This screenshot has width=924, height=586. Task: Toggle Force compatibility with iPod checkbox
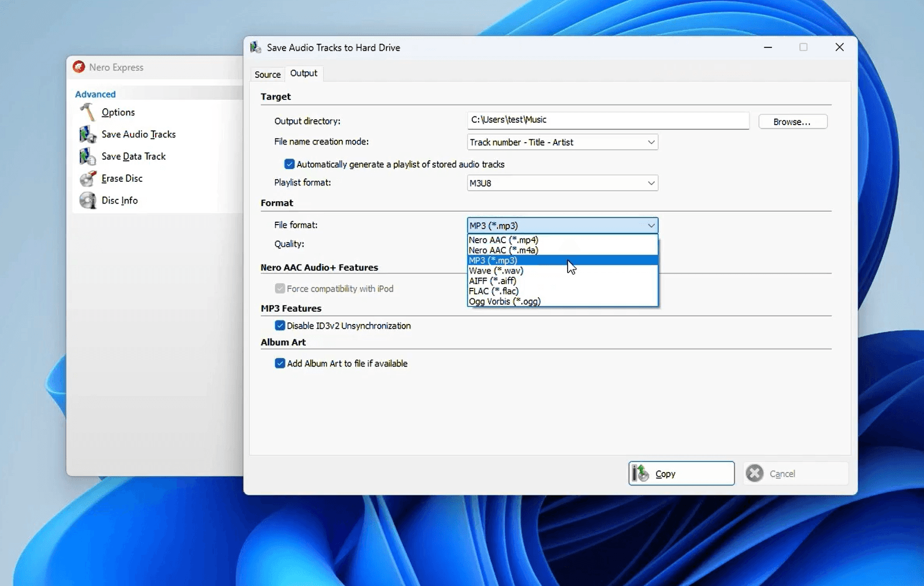click(280, 288)
